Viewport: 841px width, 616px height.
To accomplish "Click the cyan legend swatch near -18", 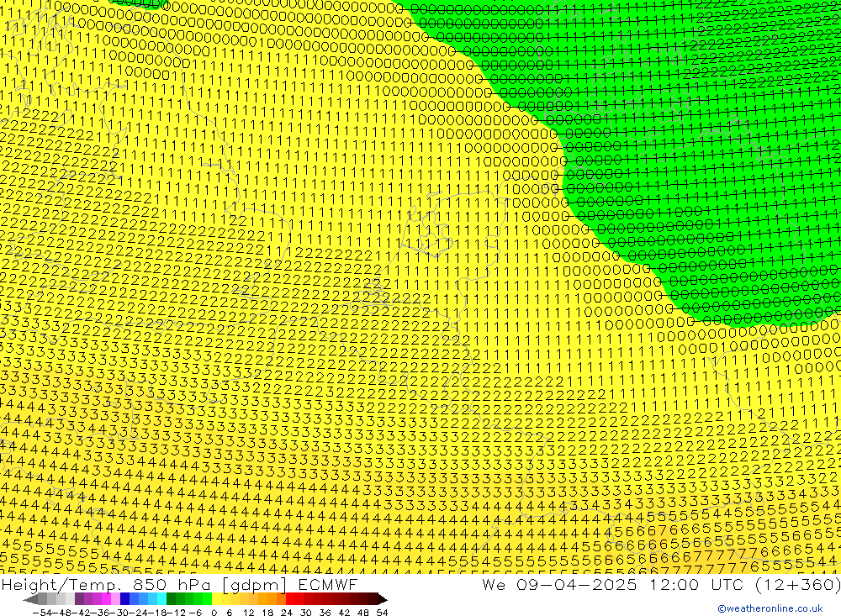I will click(x=161, y=599).
